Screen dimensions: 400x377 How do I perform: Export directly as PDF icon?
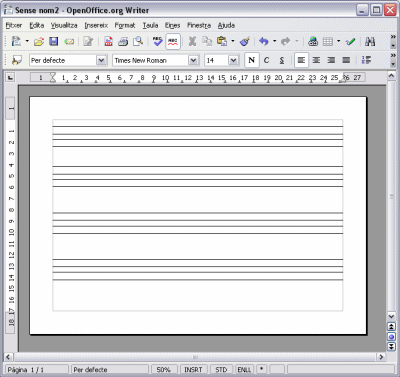tap(108, 41)
